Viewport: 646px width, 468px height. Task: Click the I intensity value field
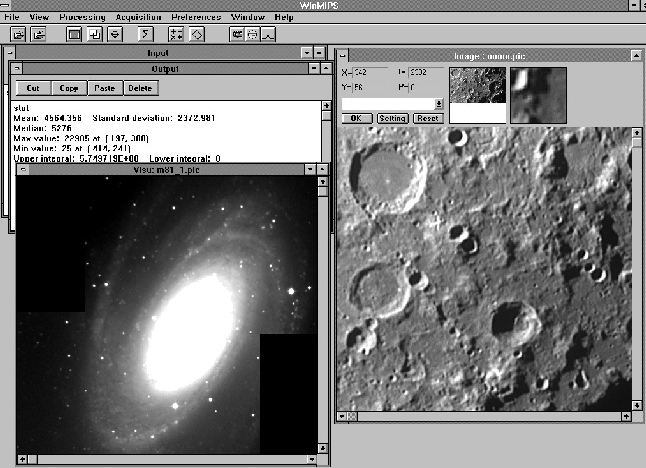[426, 73]
